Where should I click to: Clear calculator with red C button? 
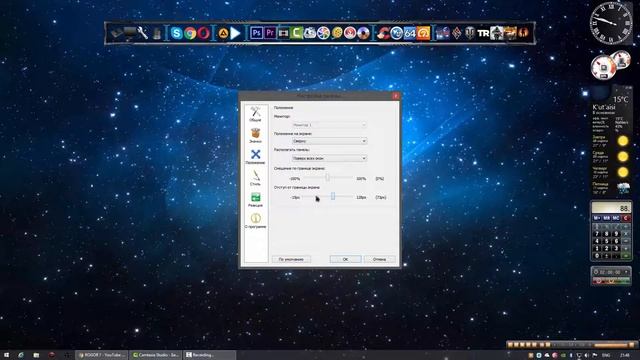(626, 218)
